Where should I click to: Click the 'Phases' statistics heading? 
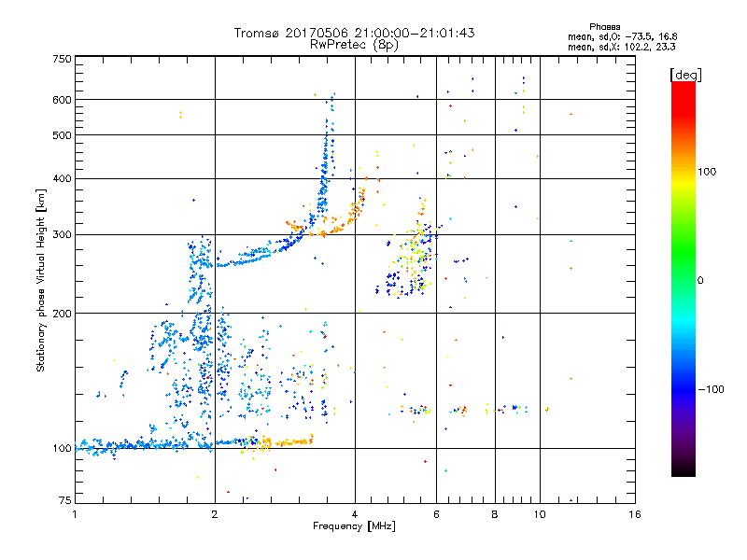click(604, 27)
